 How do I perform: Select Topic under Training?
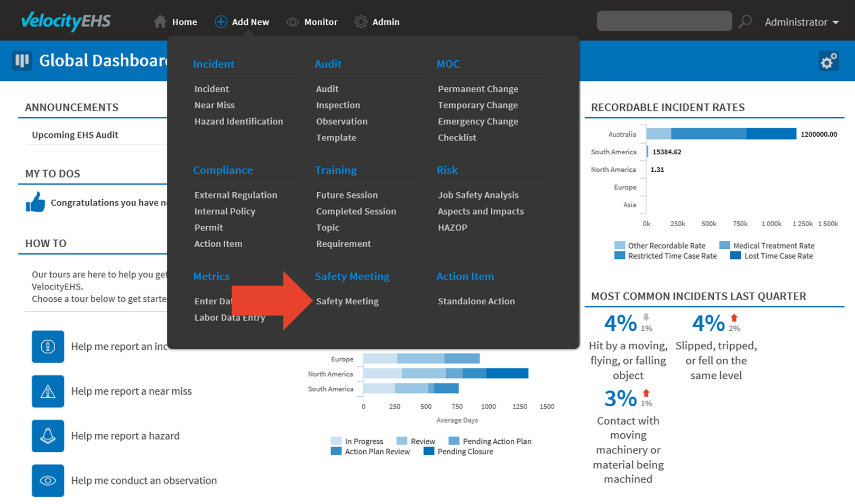[x=328, y=227]
